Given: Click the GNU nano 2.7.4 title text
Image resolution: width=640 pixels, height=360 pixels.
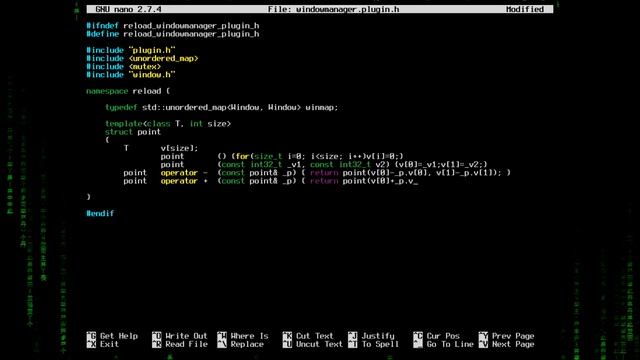Looking at the screenshot, I should [128, 9].
